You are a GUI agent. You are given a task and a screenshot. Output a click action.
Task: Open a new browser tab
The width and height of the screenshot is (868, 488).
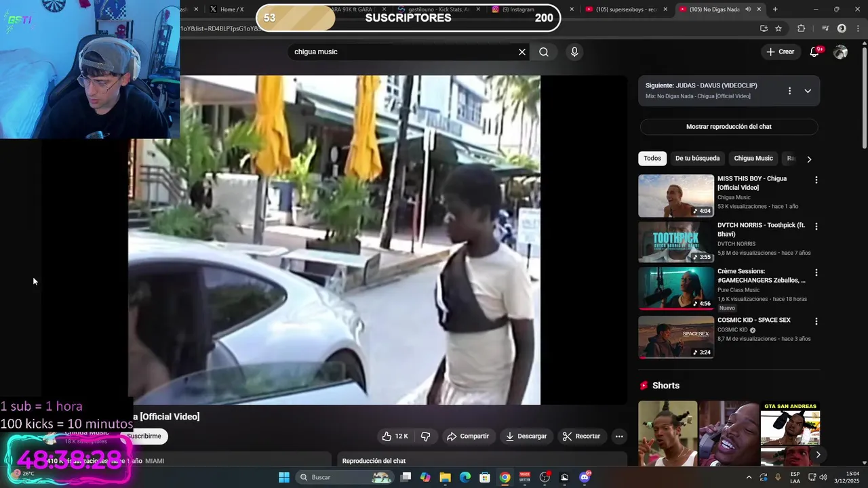(775, 9)
